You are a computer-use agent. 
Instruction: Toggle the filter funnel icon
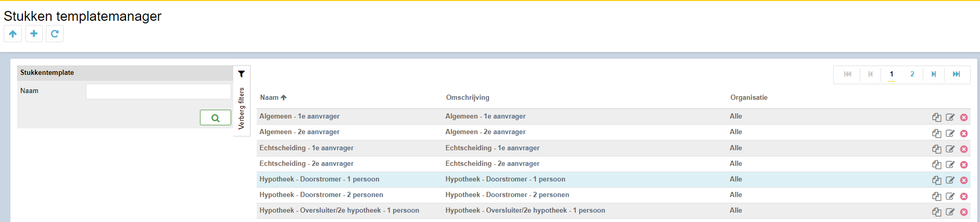(x=242, y=74)
